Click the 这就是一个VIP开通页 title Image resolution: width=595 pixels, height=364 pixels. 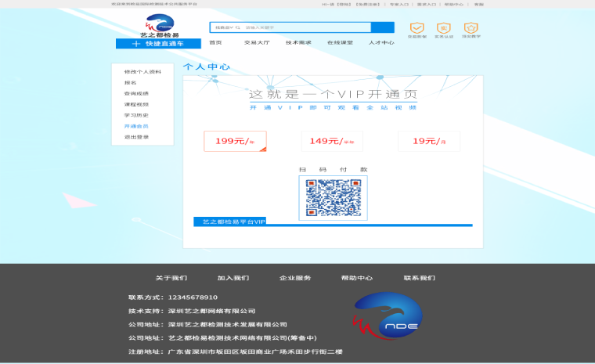[334, 94]
